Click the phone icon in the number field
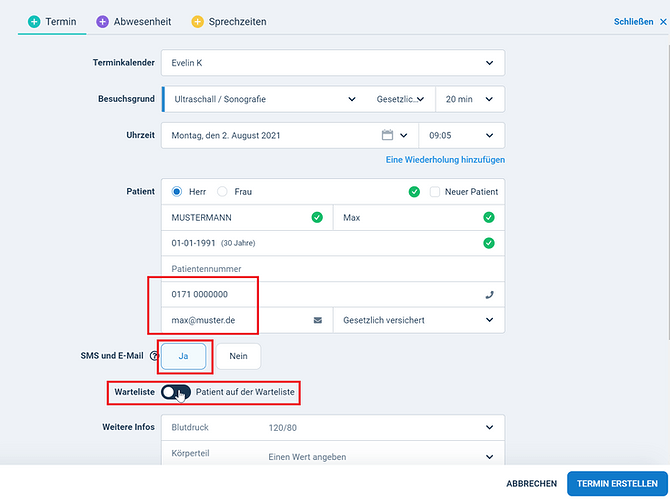Image resolution: width=670 pixels, height=500 pixels. pos(489,294)
